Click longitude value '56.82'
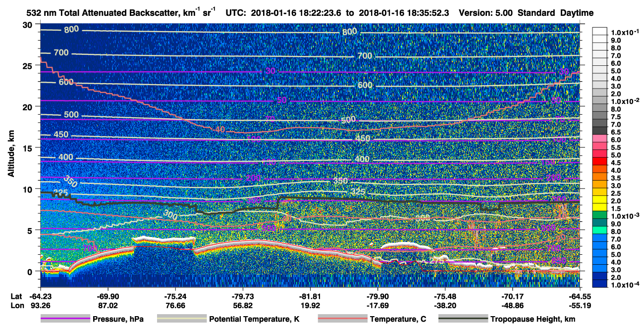The height and width of the screenshot is (330, 644). pos(242,306)
